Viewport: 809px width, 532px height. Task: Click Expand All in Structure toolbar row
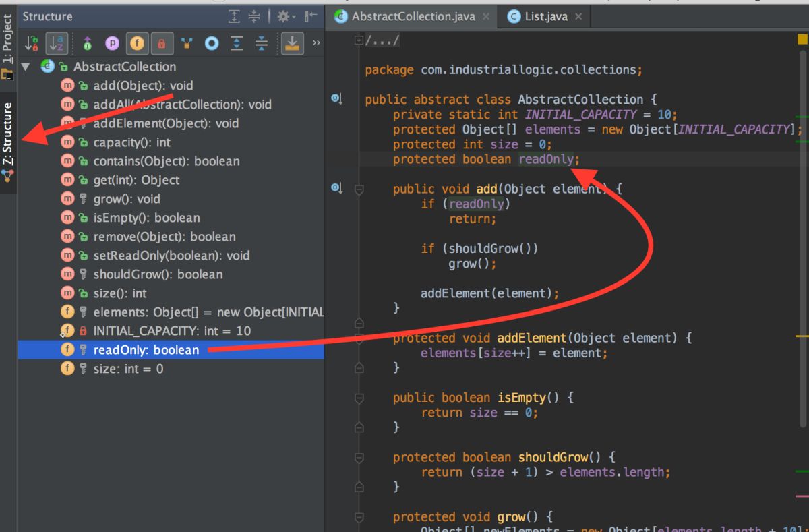(x=237, y=44)
